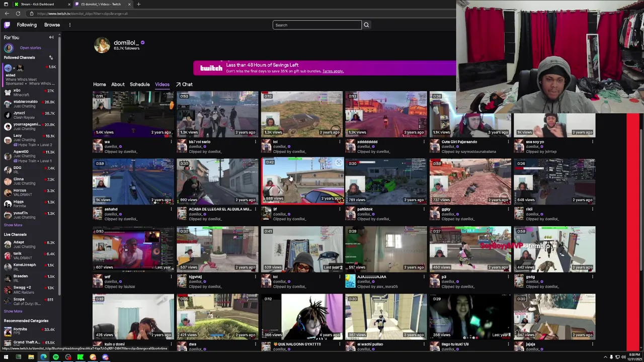Switch to the Schedule channel tab

click(139, 84)
